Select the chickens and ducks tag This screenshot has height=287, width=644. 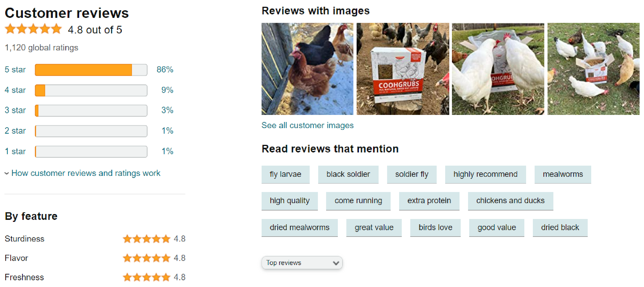pos(510,201)
